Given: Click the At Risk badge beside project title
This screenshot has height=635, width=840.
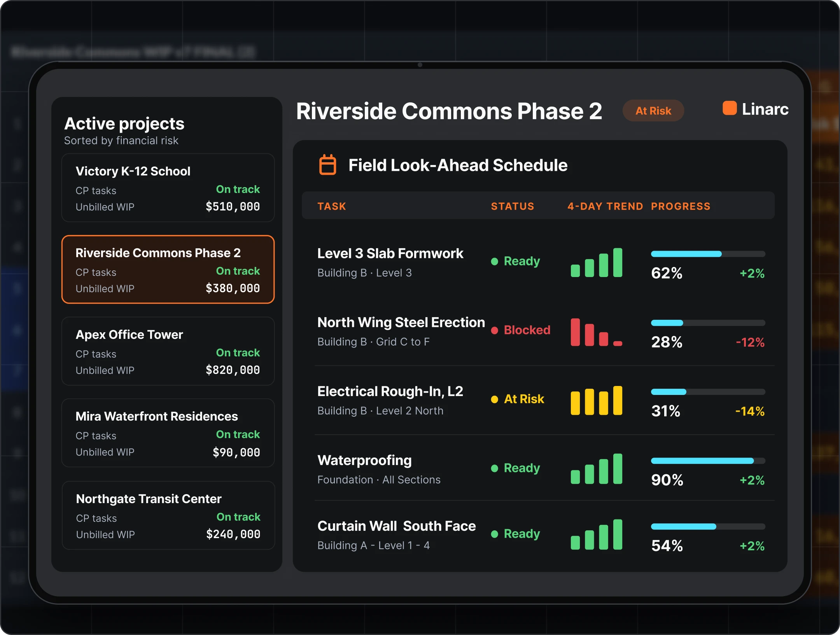Looking at the screenshot, I should coord(653,111).
